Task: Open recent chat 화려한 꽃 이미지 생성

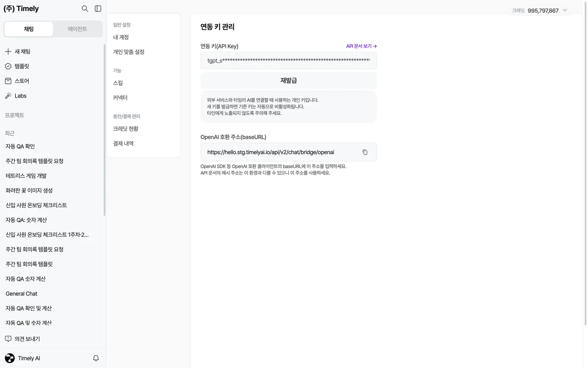Action: (29, 191)
